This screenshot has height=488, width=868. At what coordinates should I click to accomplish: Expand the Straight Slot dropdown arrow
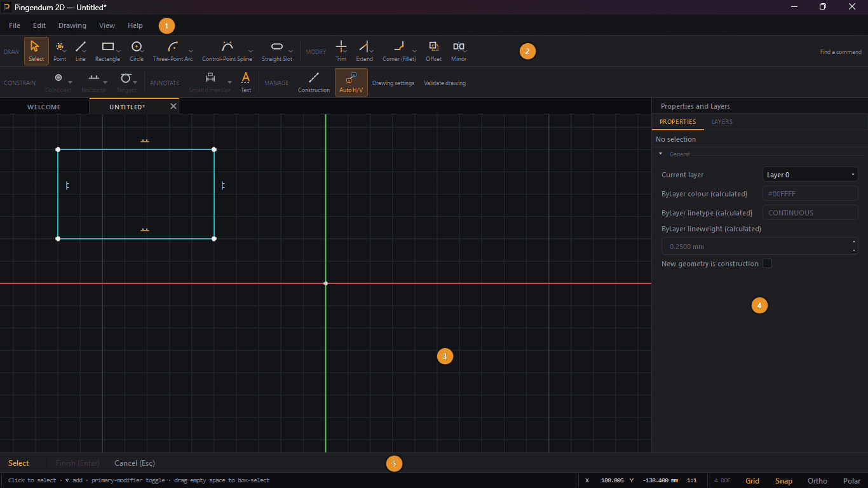291,51
